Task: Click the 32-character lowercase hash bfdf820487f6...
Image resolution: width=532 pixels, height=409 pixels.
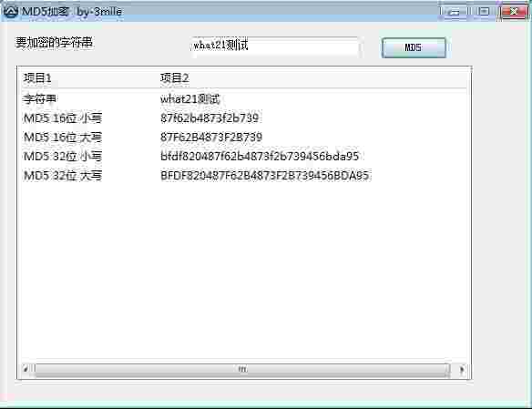Action: (260, 156)
